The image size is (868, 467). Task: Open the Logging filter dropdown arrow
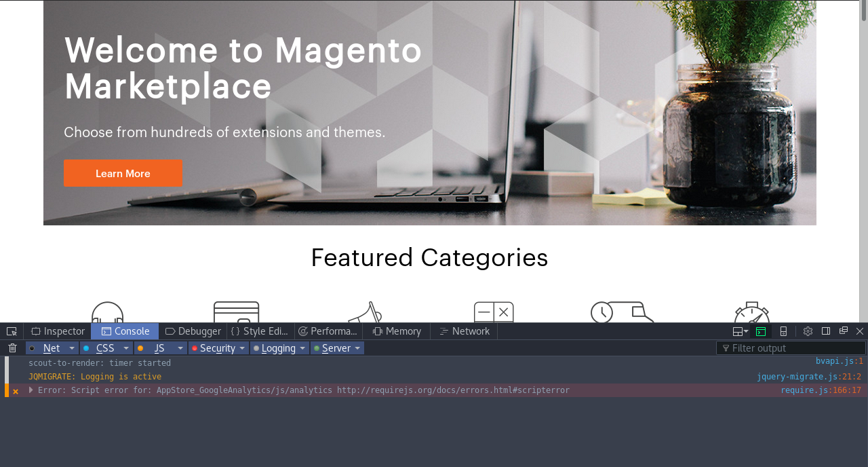(x=303, y=348)
